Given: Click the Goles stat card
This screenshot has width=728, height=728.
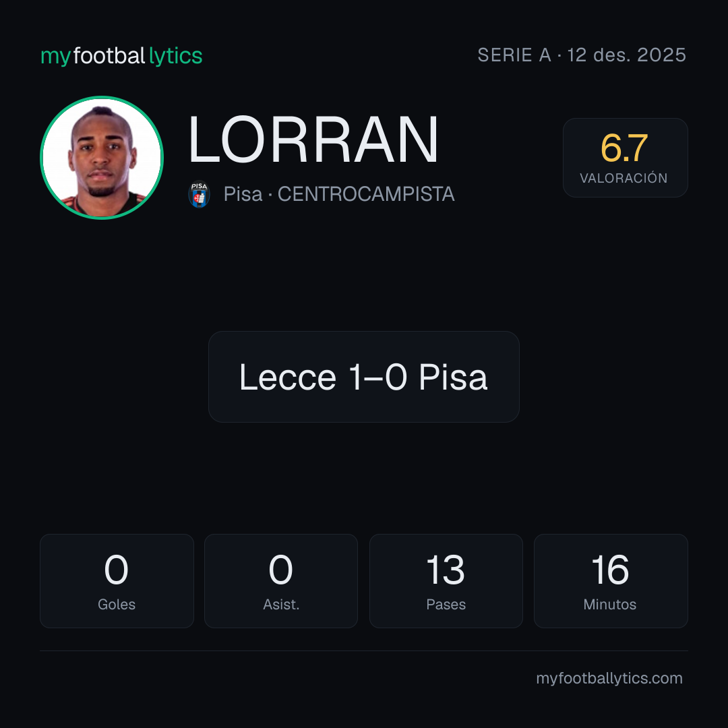Looking at the screenshot, I should pyautogui.click(x=117, y=581).
